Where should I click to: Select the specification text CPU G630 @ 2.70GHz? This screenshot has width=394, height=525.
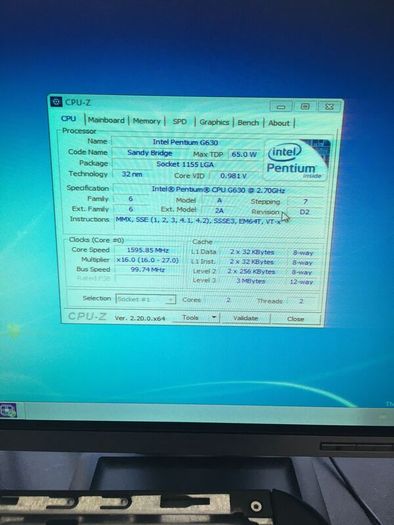click(x=218, y=190)
